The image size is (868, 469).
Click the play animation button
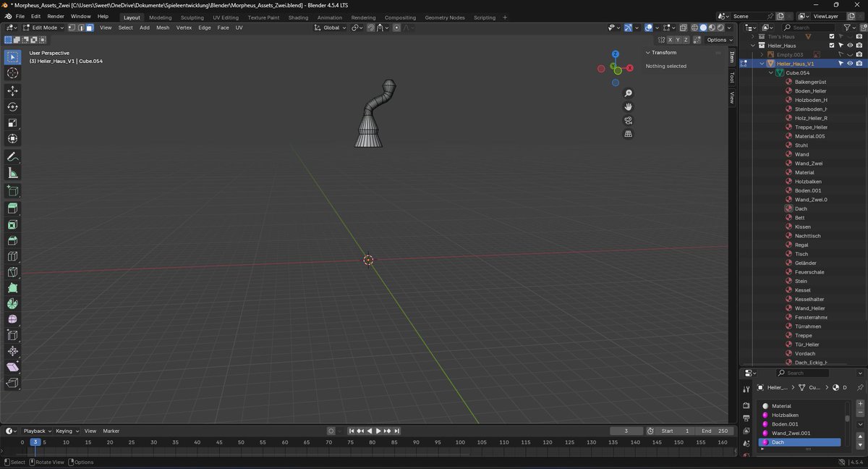tap(378, 431)
